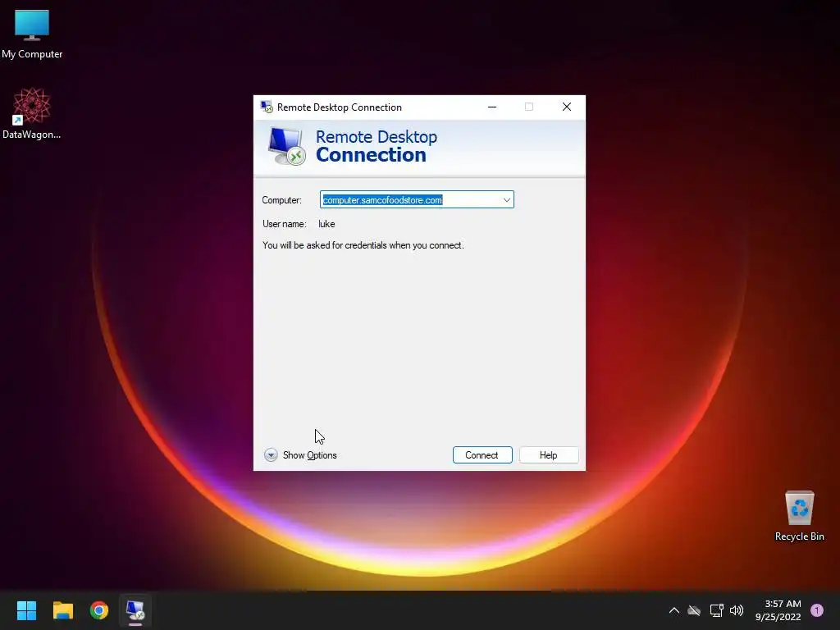Viewport: 840px width, 630px height.
Task: Open the network status tray icon
Action: 716,610
